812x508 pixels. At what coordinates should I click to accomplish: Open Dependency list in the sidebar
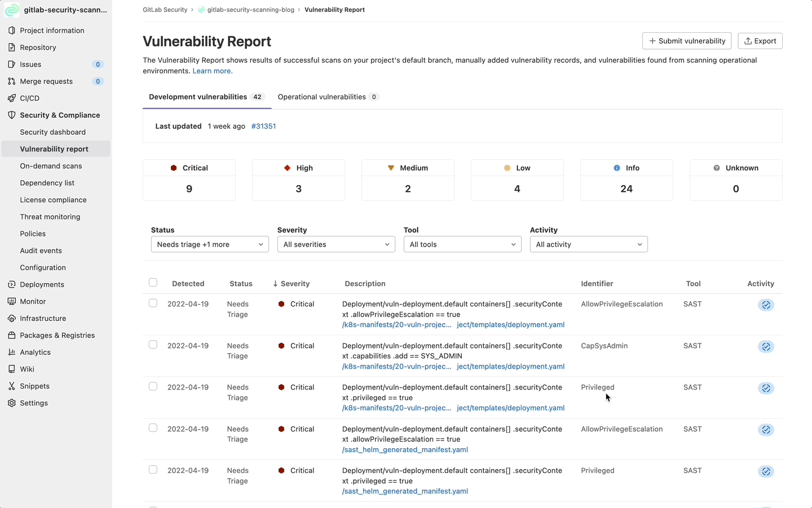pyautogui.click(x=47, y=183)
